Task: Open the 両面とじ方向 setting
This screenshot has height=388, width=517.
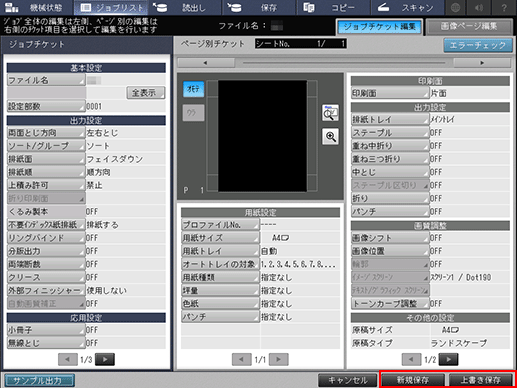Action: 46,133
